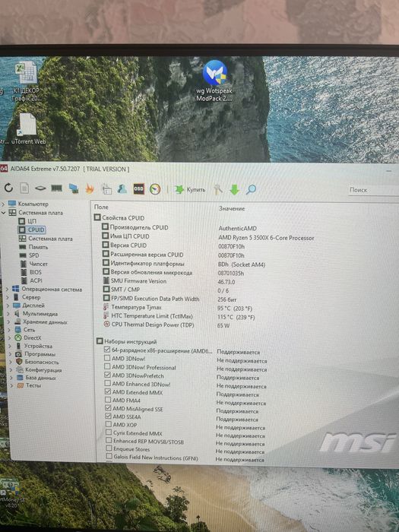The width and height of the screenshot is (399, 532).
Task: Click the Refresh toolbar icon in AIDA64
Action: (x=8, y=188)
